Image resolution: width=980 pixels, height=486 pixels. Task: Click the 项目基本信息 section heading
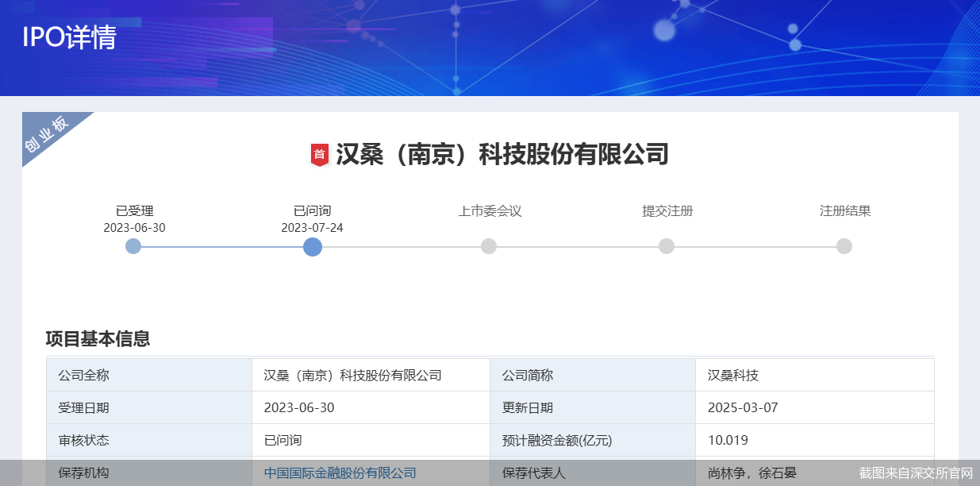[98, 339]
